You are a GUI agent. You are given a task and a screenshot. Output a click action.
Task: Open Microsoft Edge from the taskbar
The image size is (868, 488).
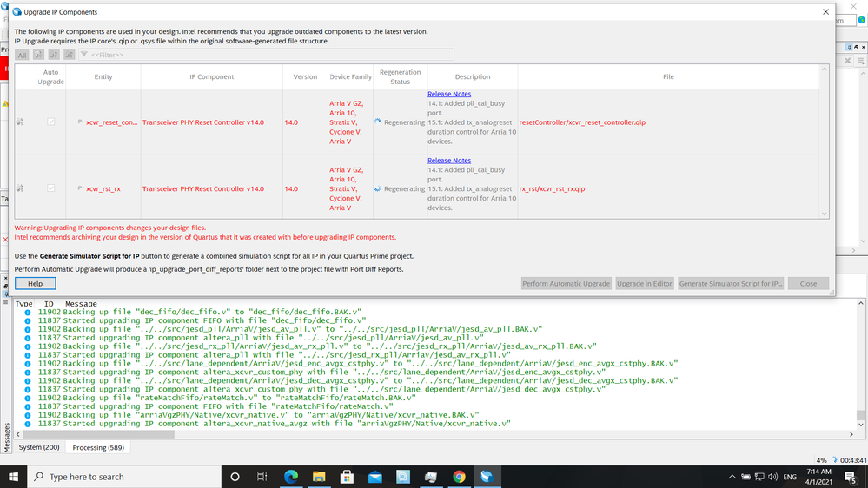(x=291, y=477)
